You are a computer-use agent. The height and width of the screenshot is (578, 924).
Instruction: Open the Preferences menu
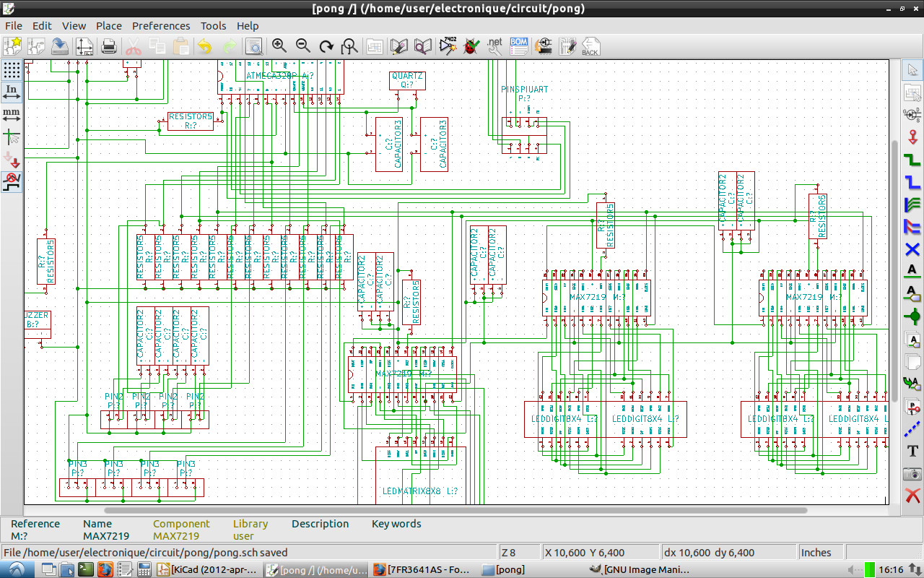click(x=160, y=25)
